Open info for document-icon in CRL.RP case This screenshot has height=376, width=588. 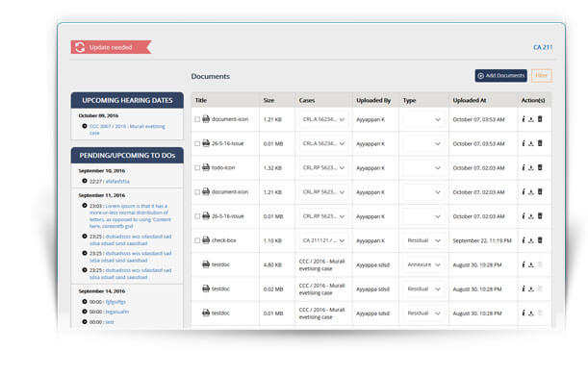[x=524, y=192]
